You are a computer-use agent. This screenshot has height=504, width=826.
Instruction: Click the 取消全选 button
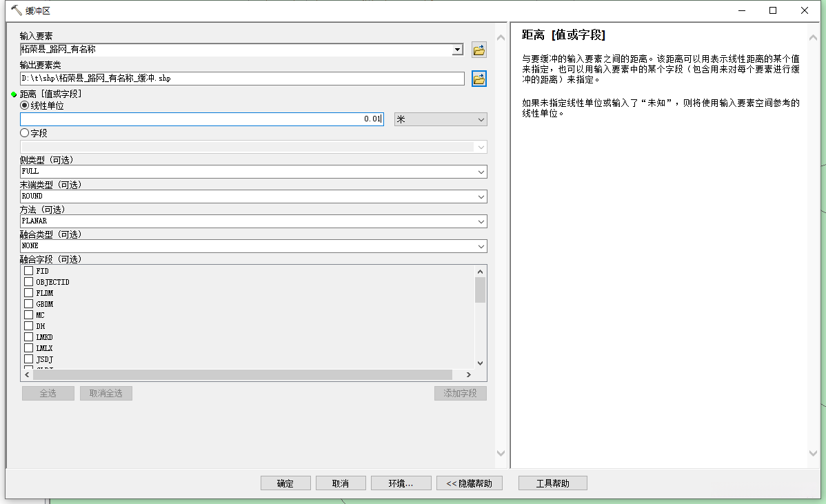pos(106,394)
